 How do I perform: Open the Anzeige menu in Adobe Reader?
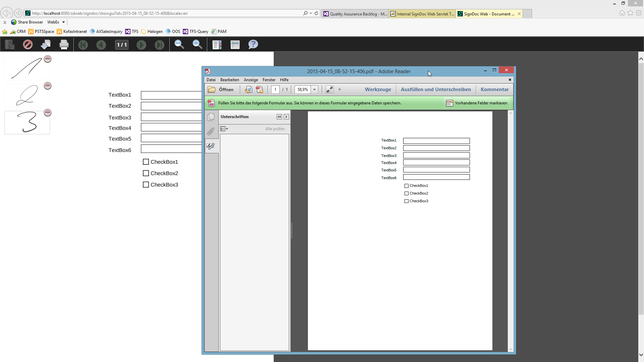pos(251,80)
